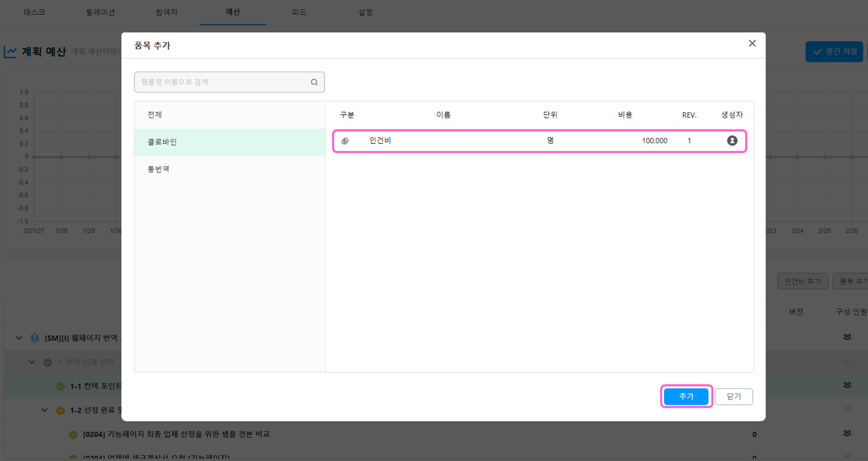Click the 버전 column header

click(796, 312)
